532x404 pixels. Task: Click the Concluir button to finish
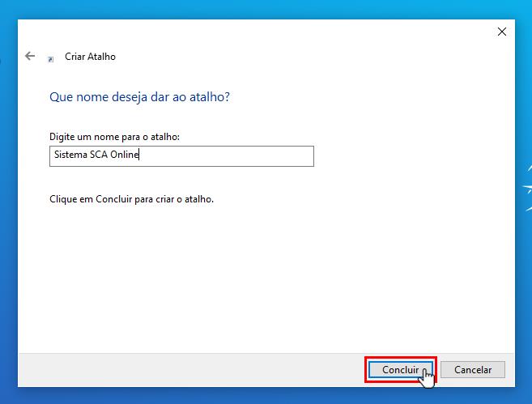pos(400,369)
